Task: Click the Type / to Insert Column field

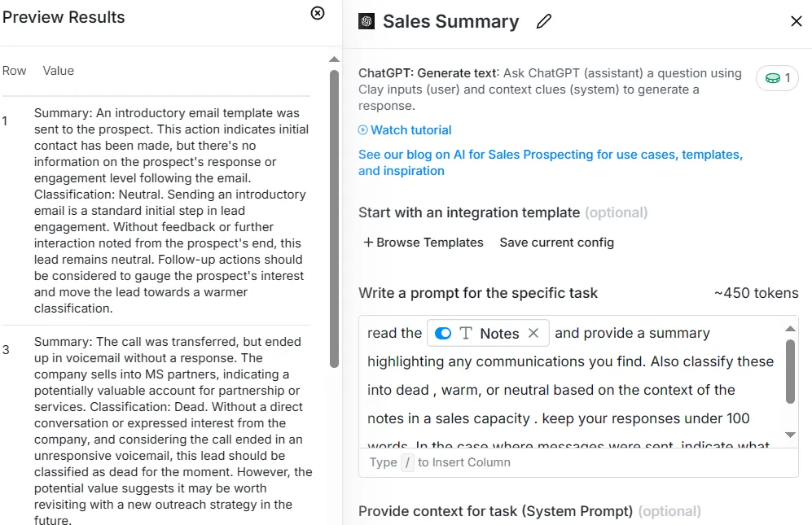Action: (578, 462)
